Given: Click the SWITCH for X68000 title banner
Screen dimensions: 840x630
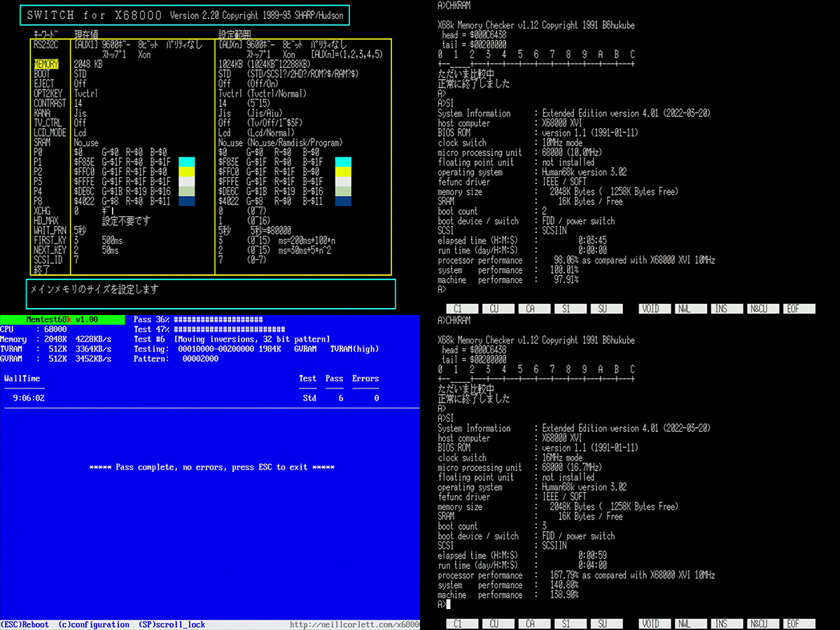Looking at the screenshot, I should tap(185, 15).
